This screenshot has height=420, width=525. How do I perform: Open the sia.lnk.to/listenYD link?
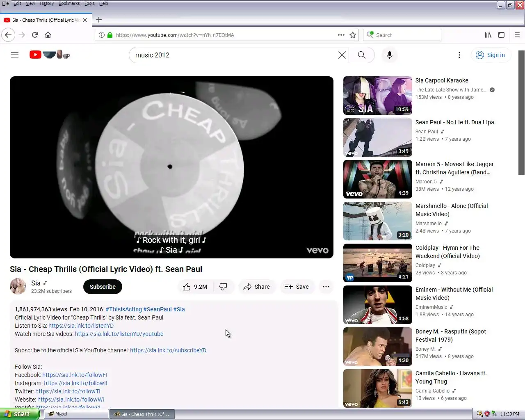pyautogui.click(x=81, y=326)
